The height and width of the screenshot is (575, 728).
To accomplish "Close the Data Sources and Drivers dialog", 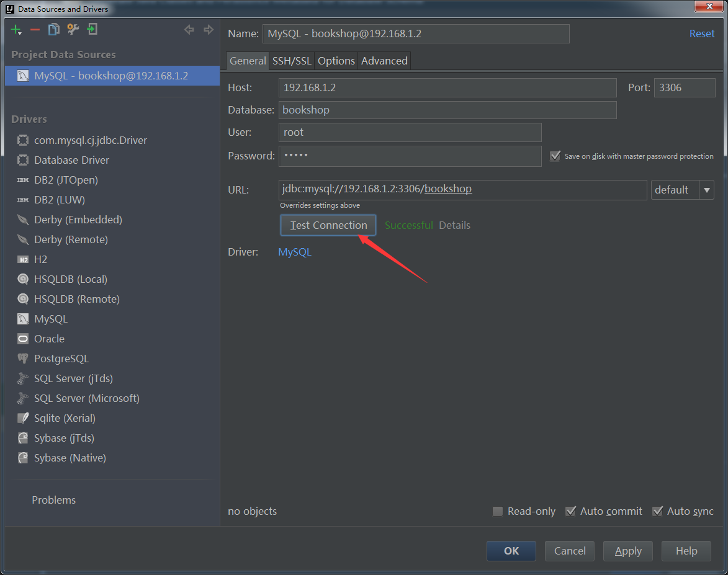I will tap(709, 6).
